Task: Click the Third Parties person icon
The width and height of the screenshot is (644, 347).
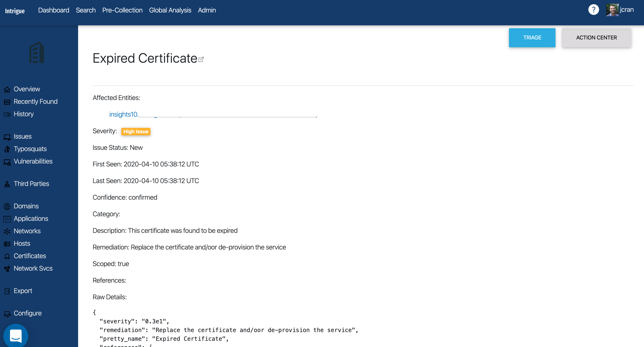Action: tap(7, 184)
